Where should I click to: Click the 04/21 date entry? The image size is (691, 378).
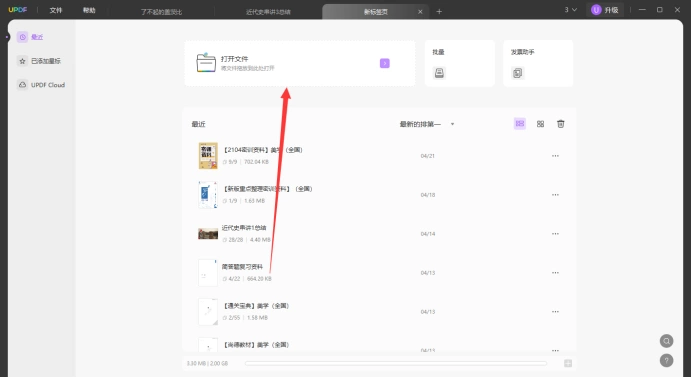[x=427, y=156]
